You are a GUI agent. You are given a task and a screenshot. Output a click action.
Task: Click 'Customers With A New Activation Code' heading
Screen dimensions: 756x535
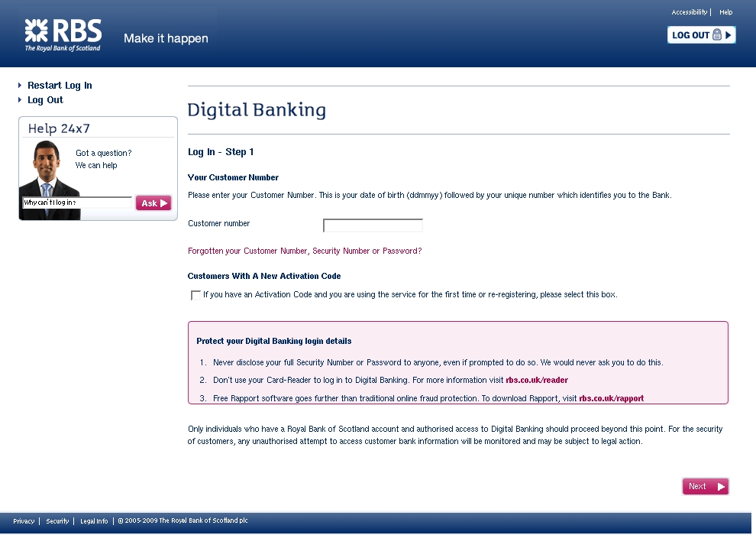pyautogui.click(x=264, y=276)
